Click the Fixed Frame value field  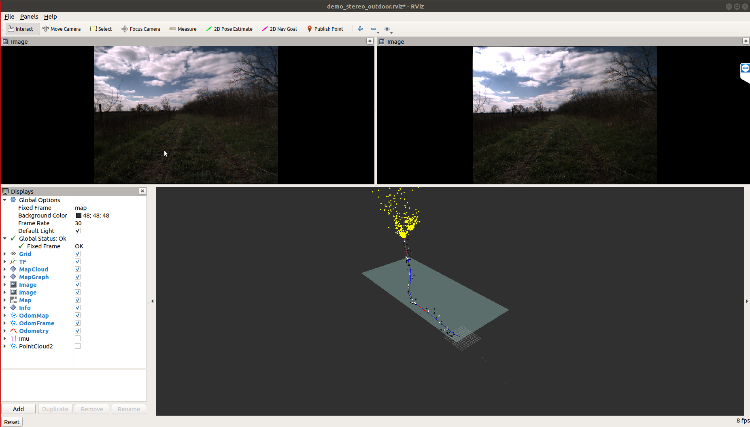point(100,207)
